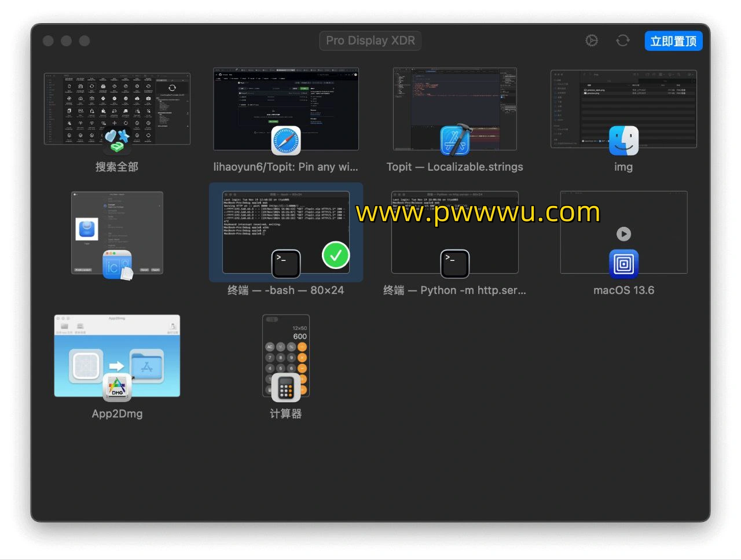This screenshot has width=741, height=560.
Task: Select the unlabeled Topit settings window thumbnail
Action: click(117, 233)
